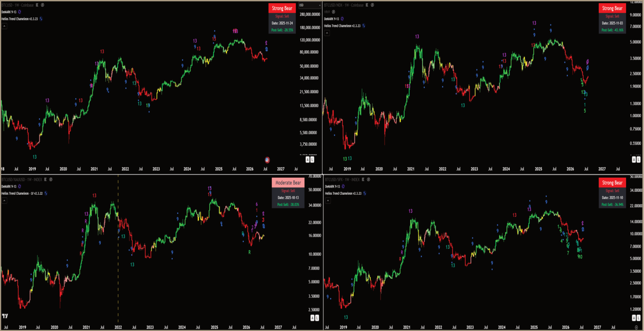Select the VRVP indicator label in BTCUSD/NDX chart
This screenshot has width=644, height=331.
pos(327,12)
